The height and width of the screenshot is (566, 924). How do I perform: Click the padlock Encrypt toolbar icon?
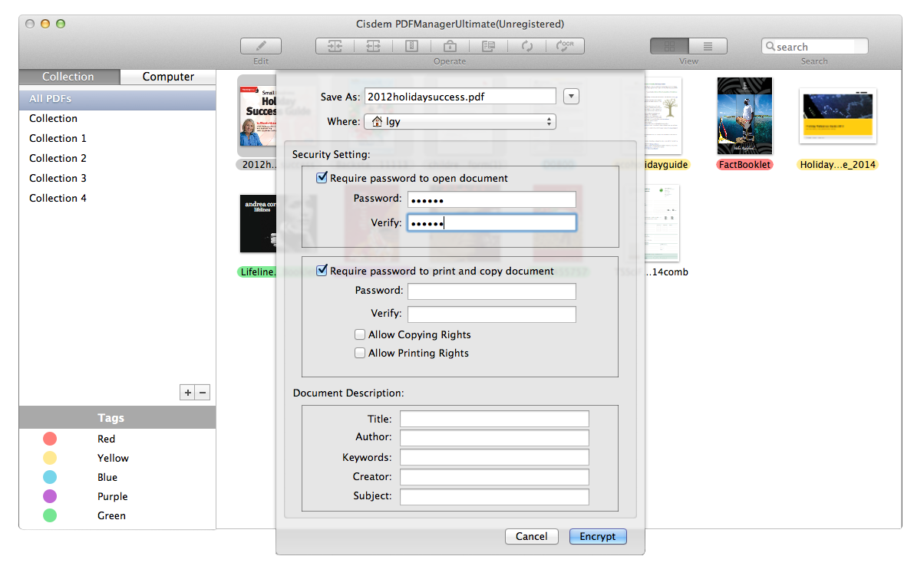(450, 46)
